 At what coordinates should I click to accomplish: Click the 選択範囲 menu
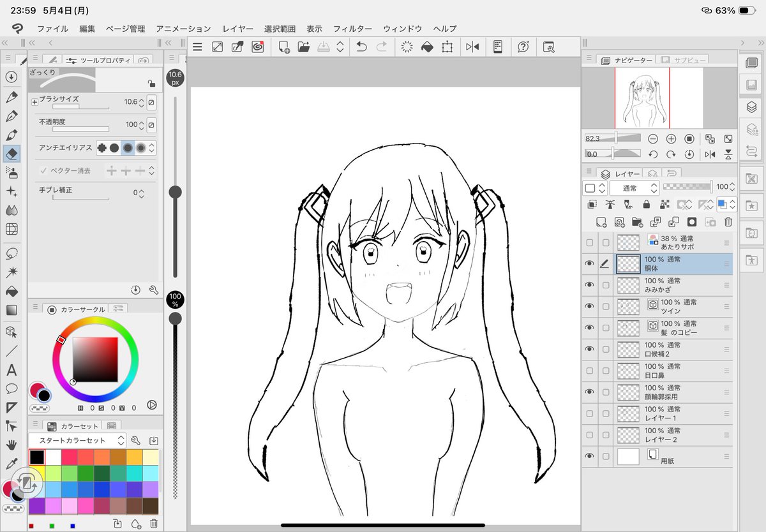[x=280, y=29]
